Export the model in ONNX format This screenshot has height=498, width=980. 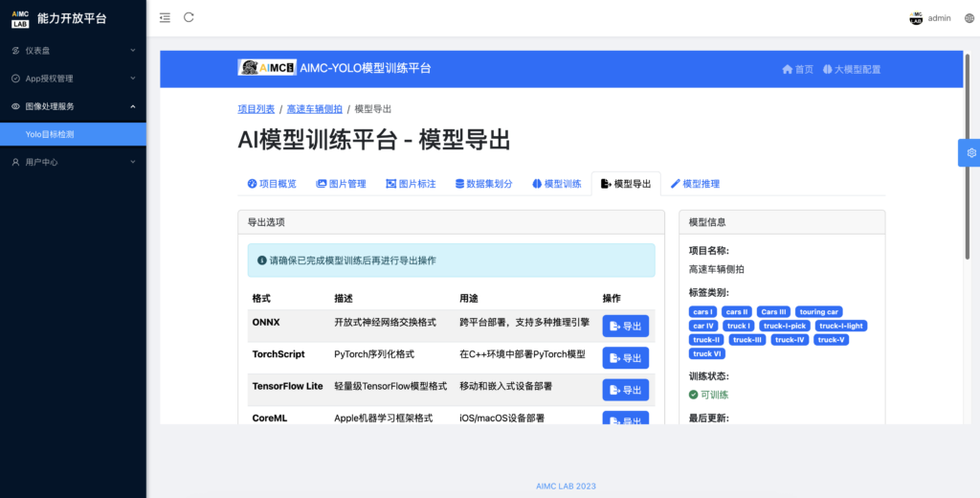pyautogui.click(x=625, y=327)
